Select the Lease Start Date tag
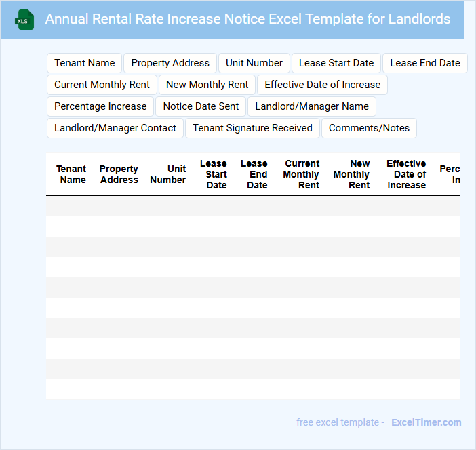This screenshot has height=450, width=476. click(x=336, y=63)
